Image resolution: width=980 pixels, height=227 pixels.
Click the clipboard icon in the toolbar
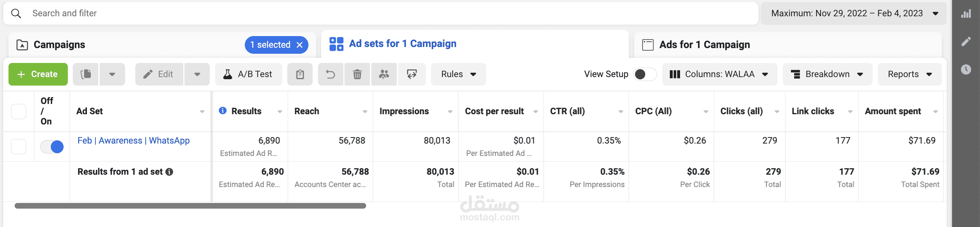pos(300,74)
